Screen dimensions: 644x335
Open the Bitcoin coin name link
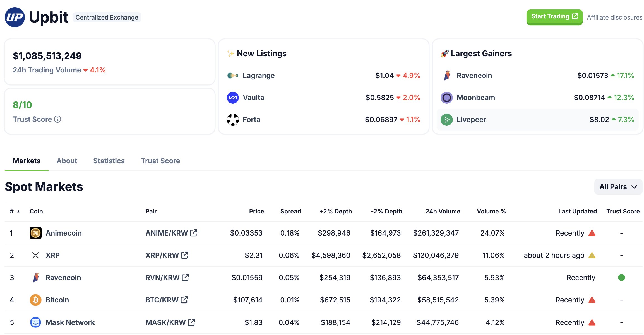pyautogui.click(x=57, y=300)
